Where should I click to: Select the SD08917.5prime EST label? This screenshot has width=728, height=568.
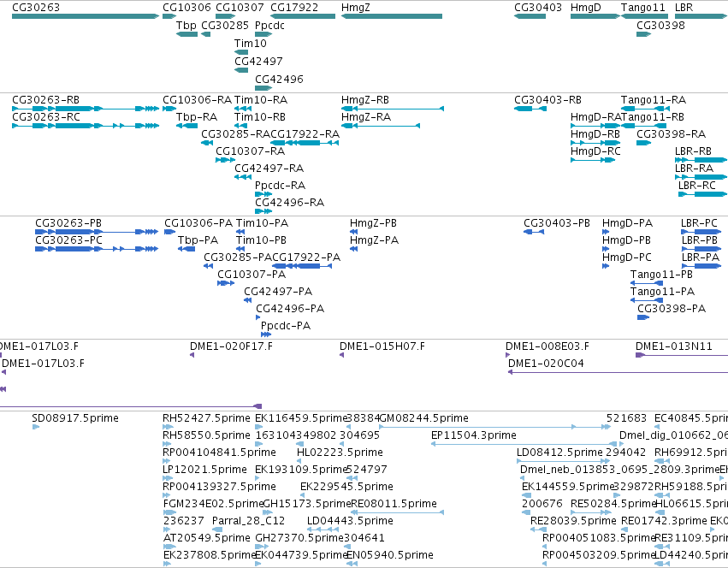pyautogui.click(x=75, y=418)
